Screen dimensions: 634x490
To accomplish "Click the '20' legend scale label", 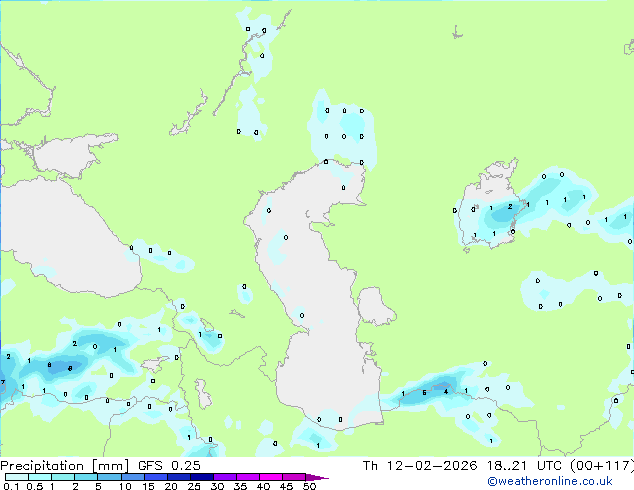I will [x=171, y=486].
